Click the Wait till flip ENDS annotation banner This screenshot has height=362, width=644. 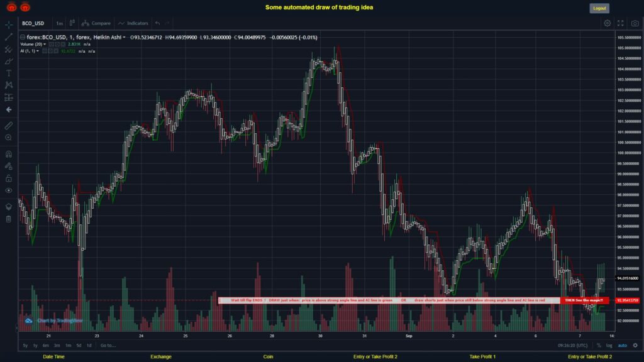point(389,300)
